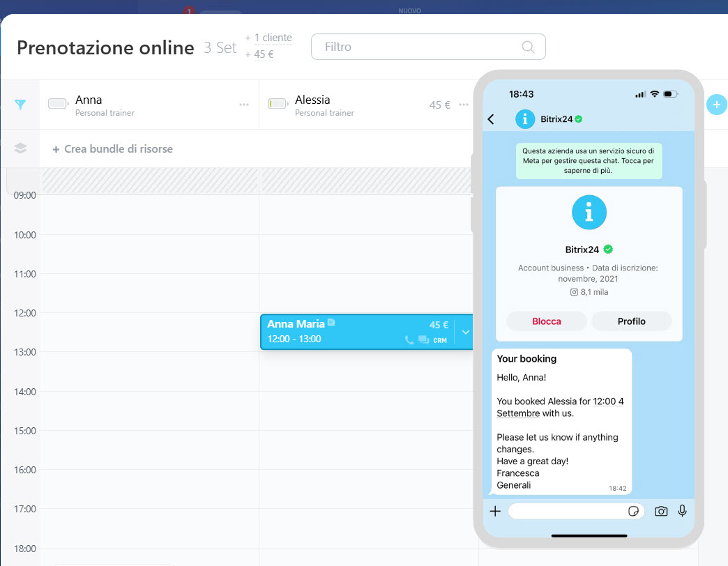Expand the Anna Maria booking chevron
This screenshot has height=566, width=728.
[465, 332]
